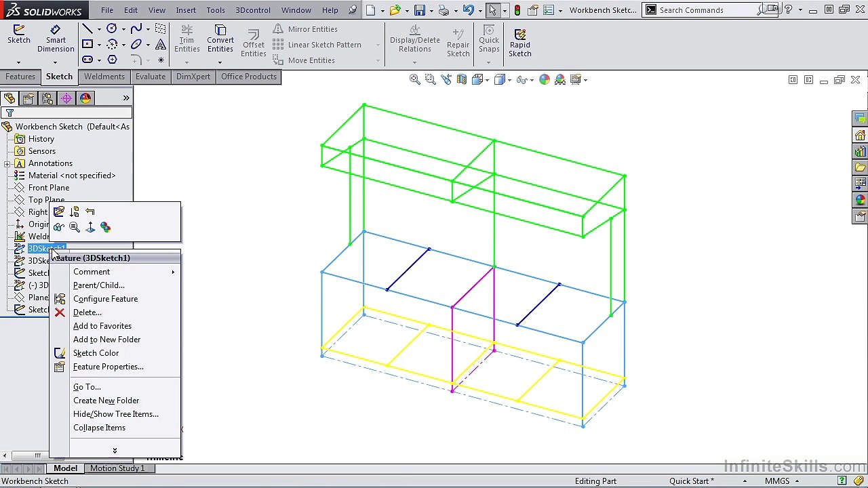Click Normal To icon in context toolbar
Image resolution: width=868 pixels, height=488 pixels.
click(90, 227)
